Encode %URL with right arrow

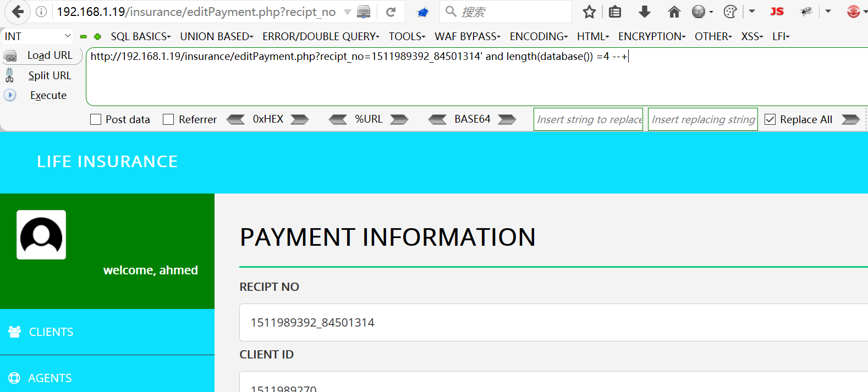[x=399, y=119]
